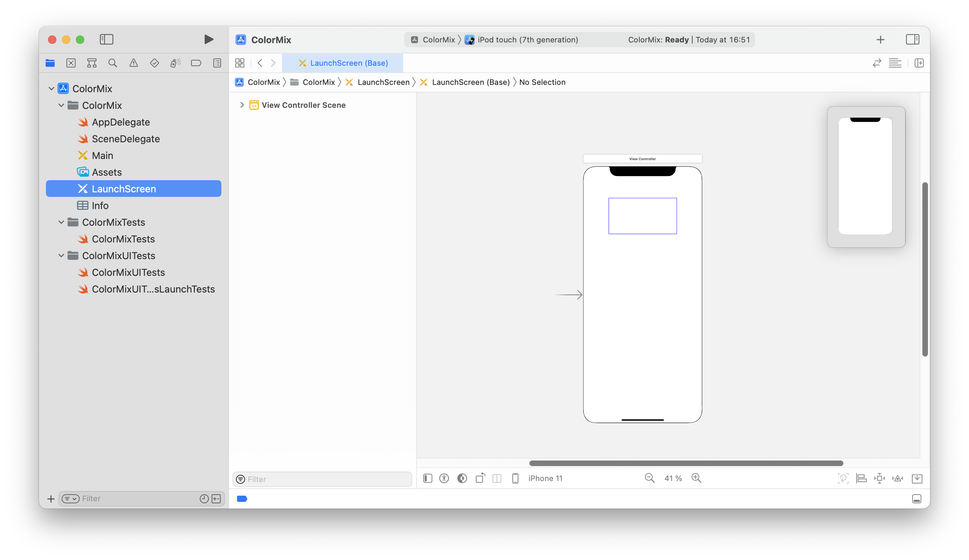Click the horizontal canvas scrollbar
Viewport: 969px width, 560px height.
tap(686, 463)
